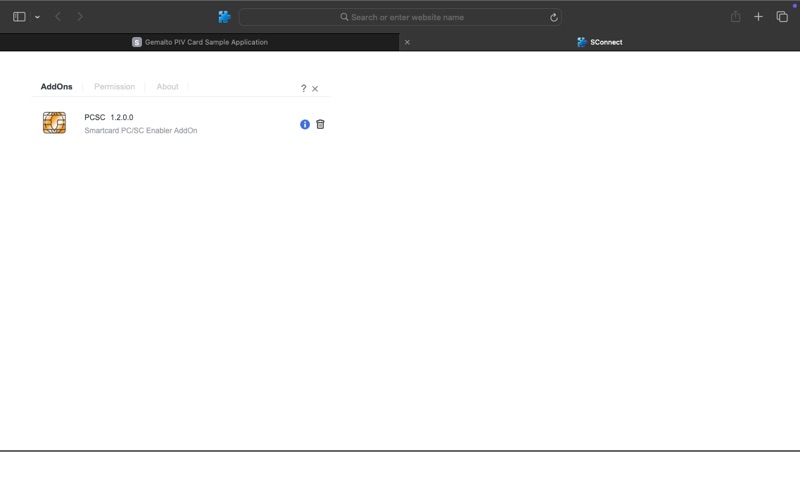The width and height of the screenshot is (800, 500).
Task: Click the PCSC smartcard chip icon
Action: click(54, 123)
